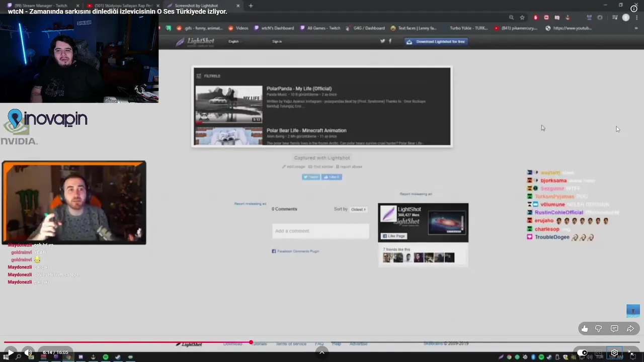Screen dimensions: 644x362
Task: Open Lightshot Twitter icon
Action: pos(382,41)
